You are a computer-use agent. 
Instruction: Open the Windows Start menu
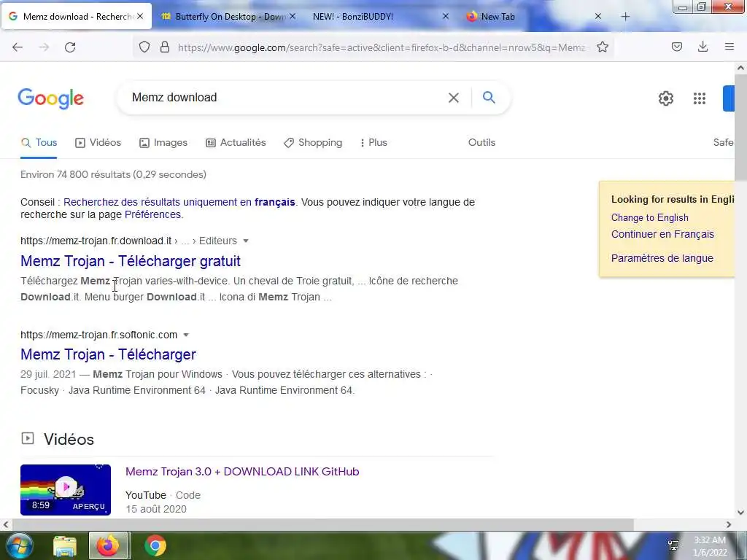click(x=18, y=545)
